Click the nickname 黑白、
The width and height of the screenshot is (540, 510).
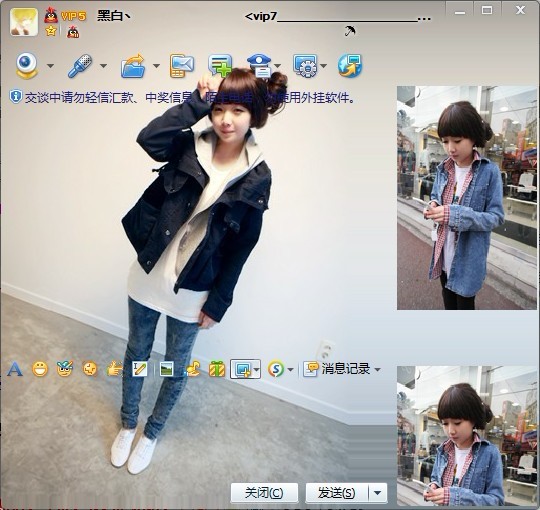click(x=114, y=15)
